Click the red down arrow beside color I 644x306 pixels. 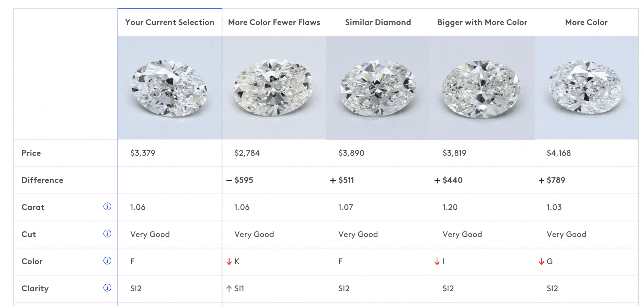pos(437,261)
